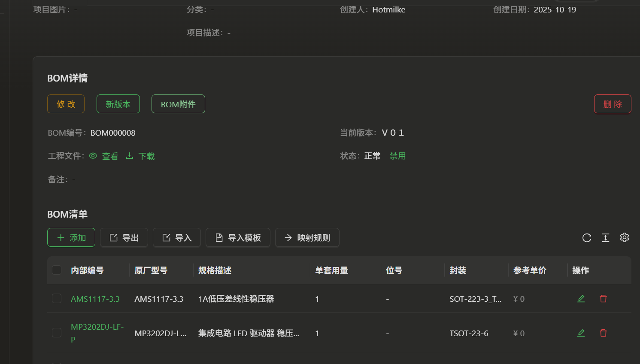This screenshot has width=640, height=364.
Task: Click the edit pencil for AMS1117-3.3 row
Action: [581, 299]
